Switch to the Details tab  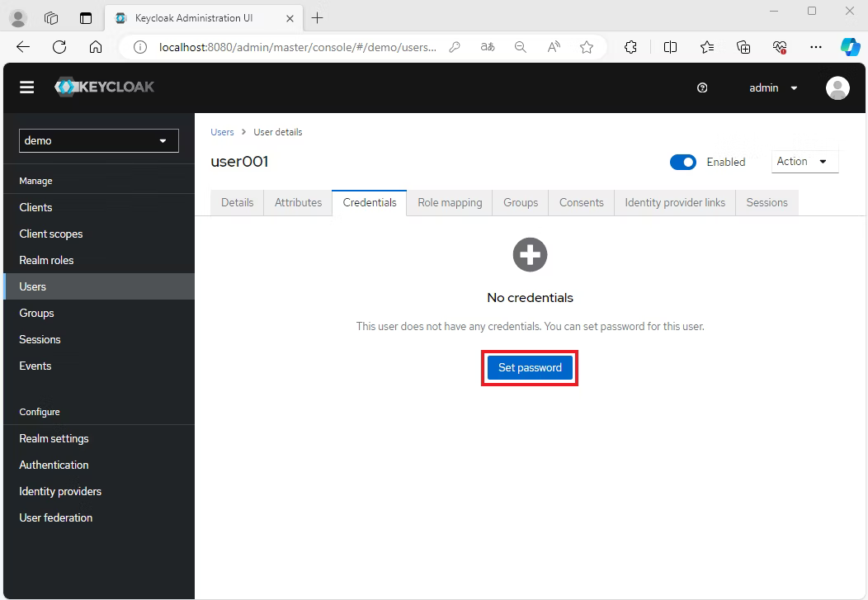click(x=237, y=202)
